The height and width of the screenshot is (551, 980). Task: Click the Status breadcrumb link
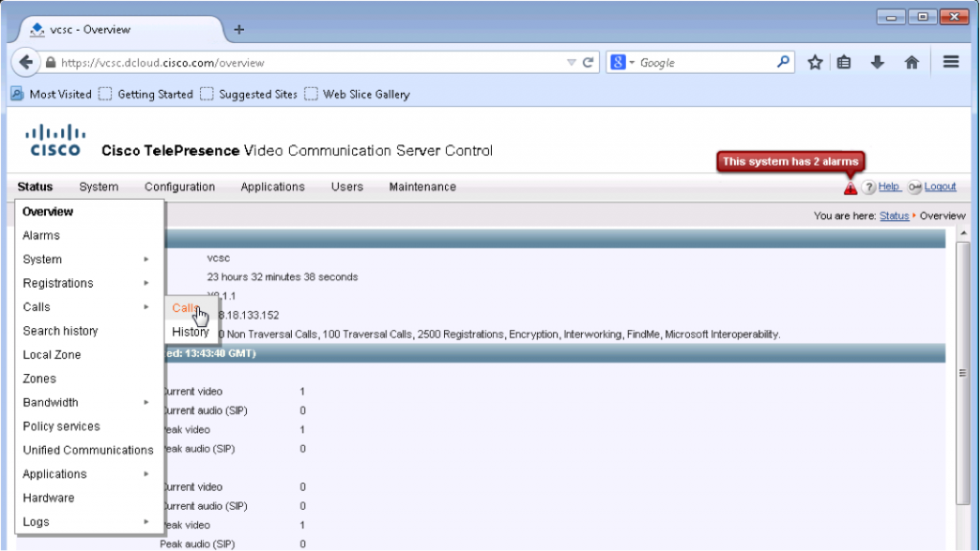click(894, 215)
